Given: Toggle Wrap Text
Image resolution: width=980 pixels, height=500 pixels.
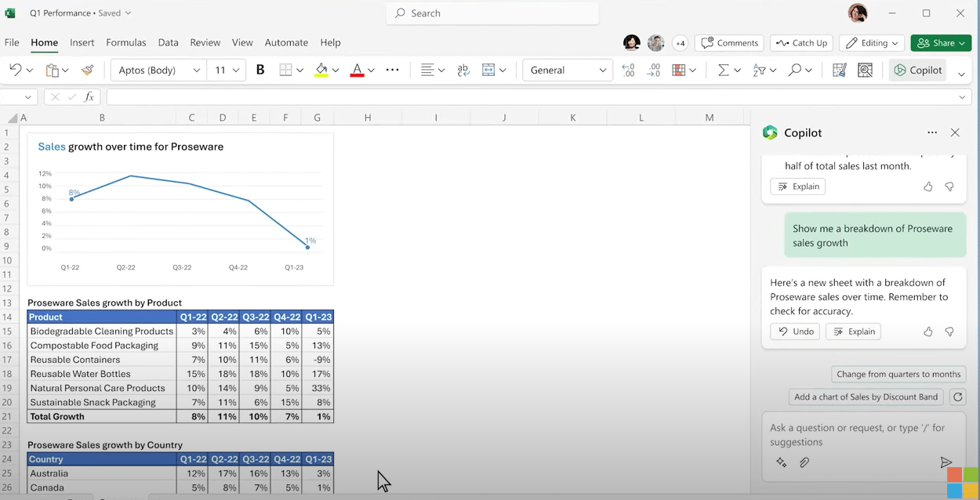Looking at the screenshot, I should (x=463, y=70).
